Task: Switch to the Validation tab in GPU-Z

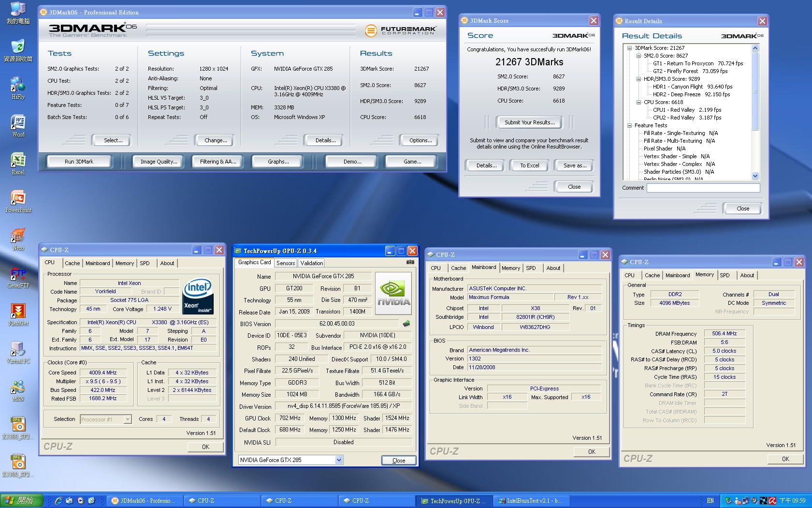Action: 311,263
